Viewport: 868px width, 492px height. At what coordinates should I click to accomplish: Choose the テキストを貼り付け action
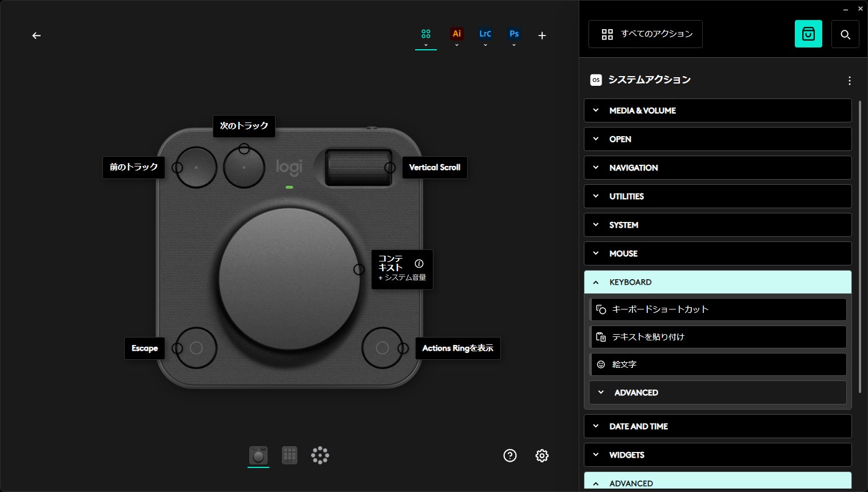click(718, 337)
